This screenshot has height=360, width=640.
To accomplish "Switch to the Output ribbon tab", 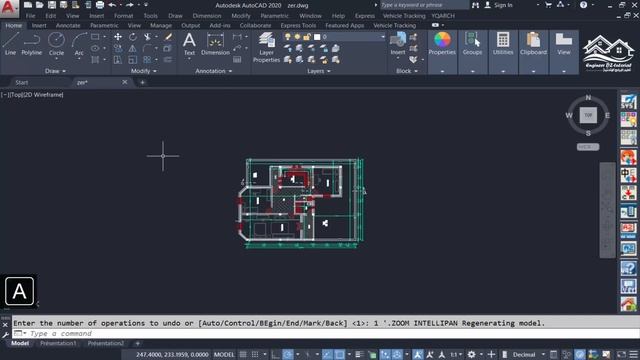I will (x=191, y=25).
